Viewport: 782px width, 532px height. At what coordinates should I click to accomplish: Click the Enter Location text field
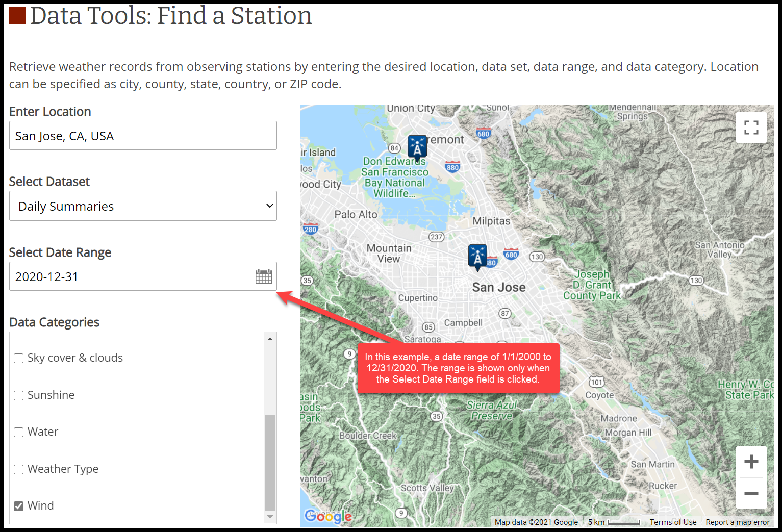click(x=143, y=136)
